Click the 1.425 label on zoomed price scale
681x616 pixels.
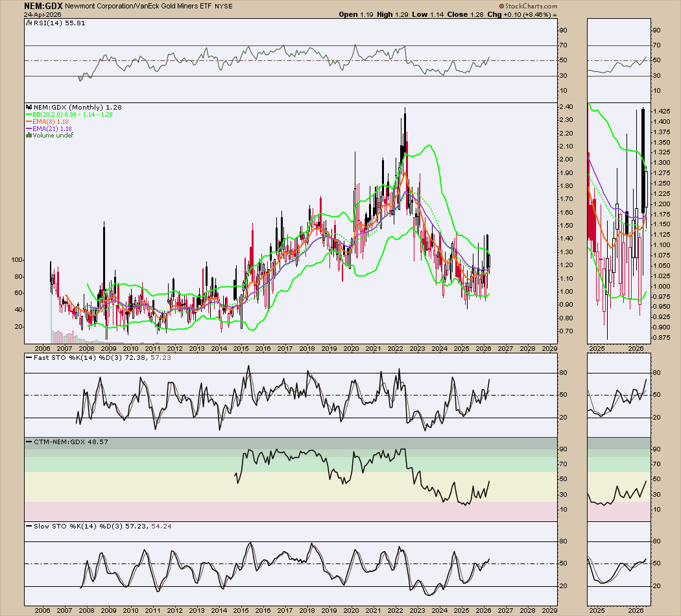(662, 111)
